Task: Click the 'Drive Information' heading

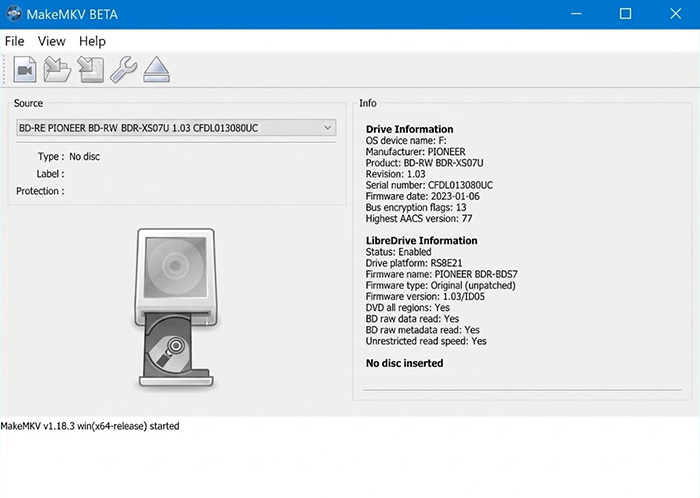Action: [x=409, y=129]
